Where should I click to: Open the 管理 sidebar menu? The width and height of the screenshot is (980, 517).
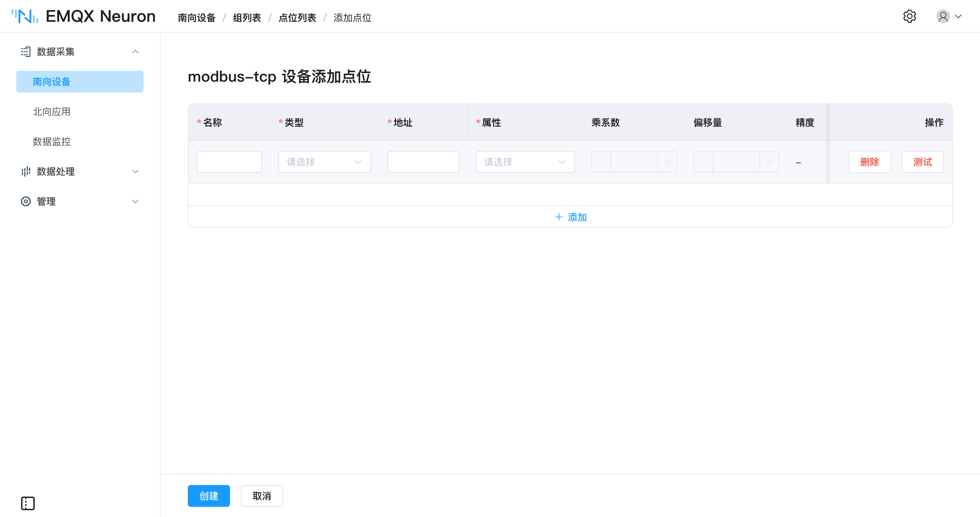coord(80,201)
